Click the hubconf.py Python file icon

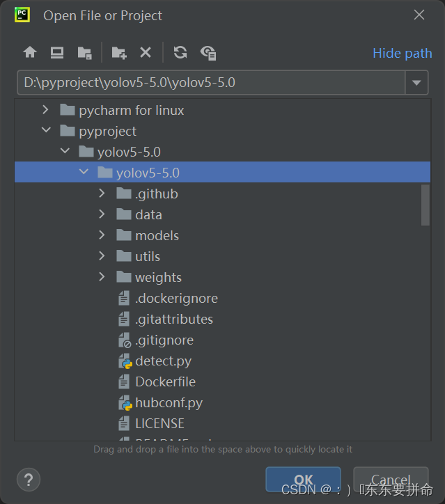(x=125, y=403)
